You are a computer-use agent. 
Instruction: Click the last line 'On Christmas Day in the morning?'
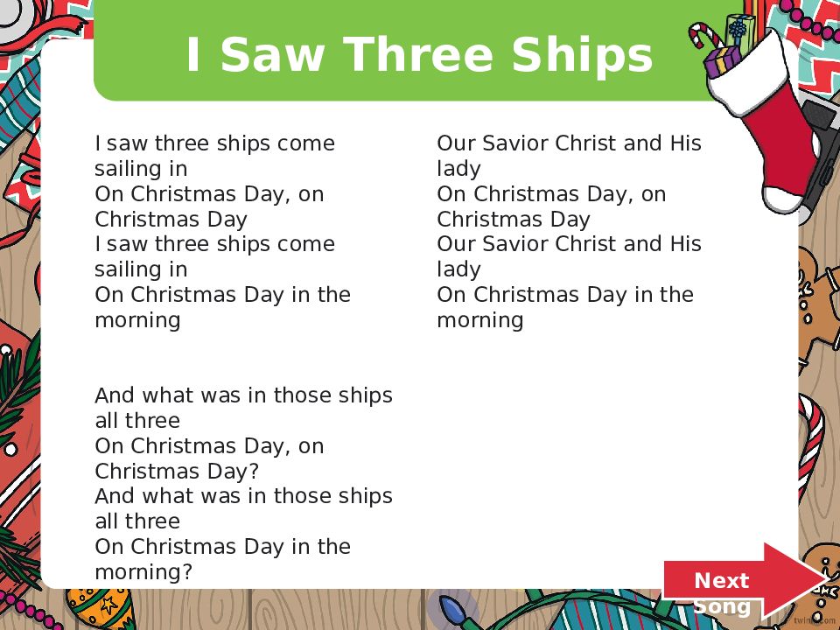(222, 559)
